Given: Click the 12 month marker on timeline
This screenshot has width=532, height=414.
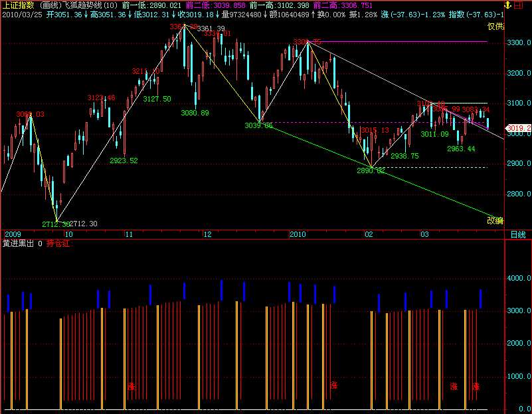Looking at the screenshot, I should tap(208, 234).
